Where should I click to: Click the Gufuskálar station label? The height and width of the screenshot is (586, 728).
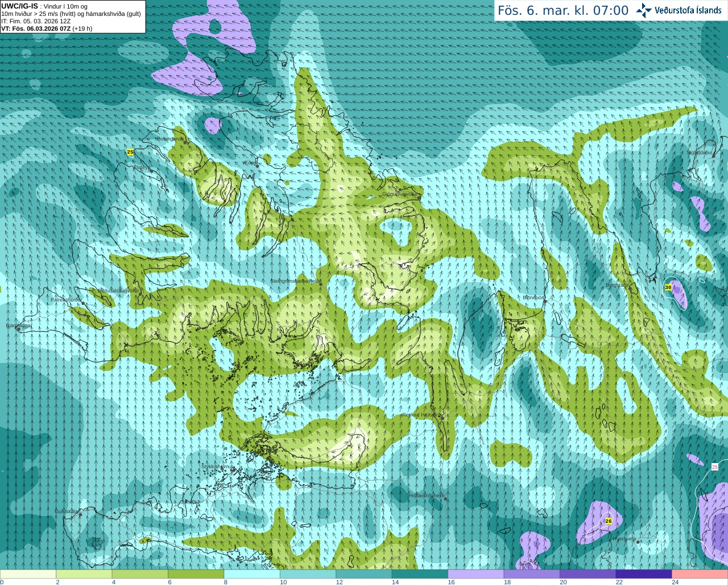67,511
